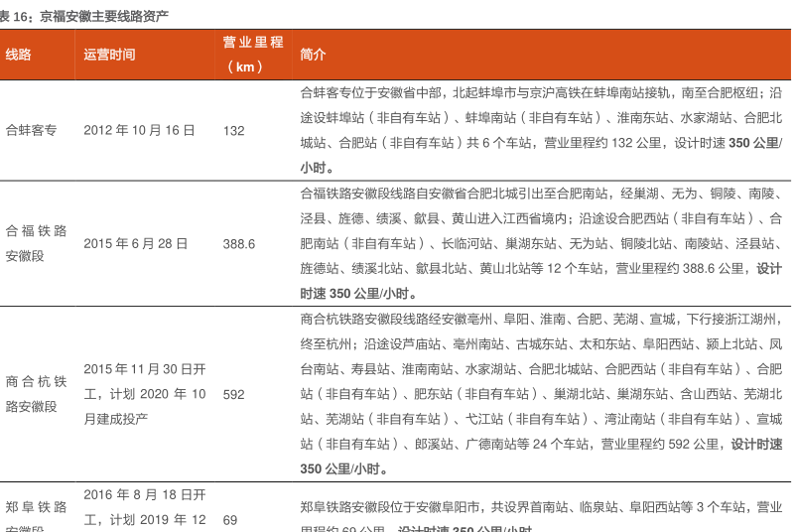Image resolution: width=796 pixels, height=532 pixels.
Task: Select the '郑阜铁路安徽段' line name cell
Action: (x=37, y=519)
